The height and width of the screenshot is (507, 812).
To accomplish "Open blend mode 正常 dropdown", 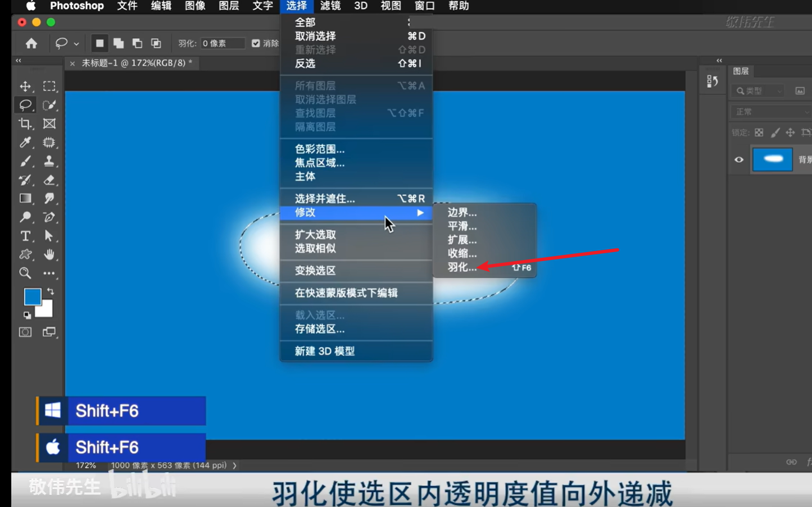I will click(771, 112).
